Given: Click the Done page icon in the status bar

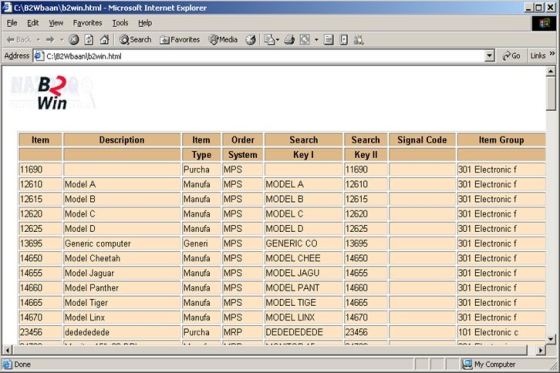Looking at the screenshot, I should (7, 364).
